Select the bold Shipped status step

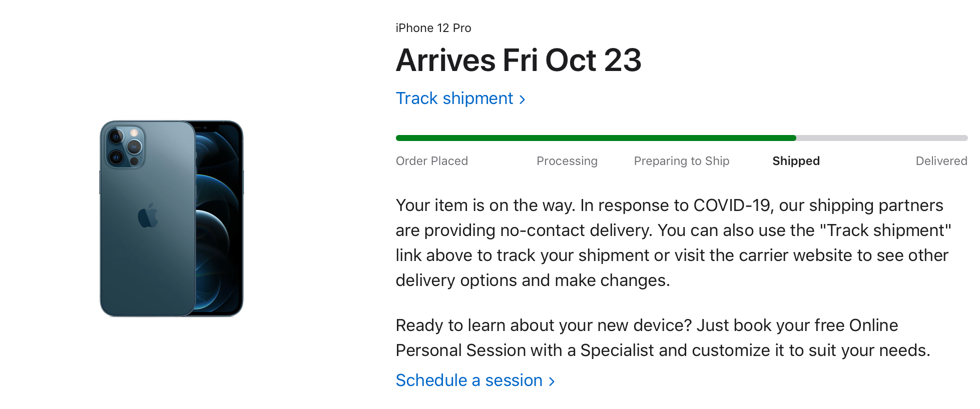796,161
